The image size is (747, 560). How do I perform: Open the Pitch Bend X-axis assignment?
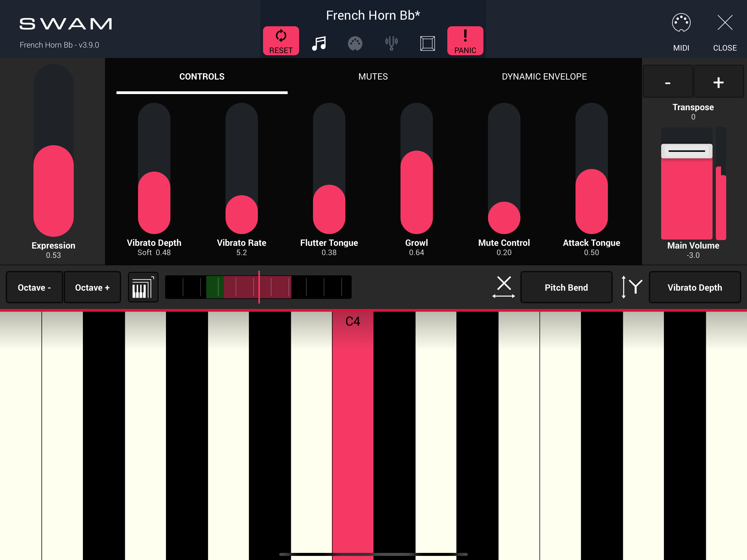point(566,287)
